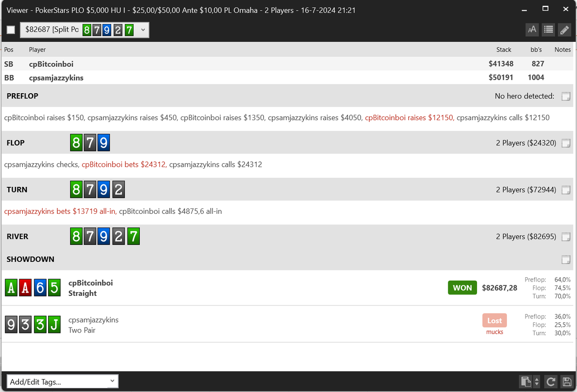This screenshot has height=392, width=577.
Task: Click the list view icon in top toolbar
Action: tap(548, 30)
